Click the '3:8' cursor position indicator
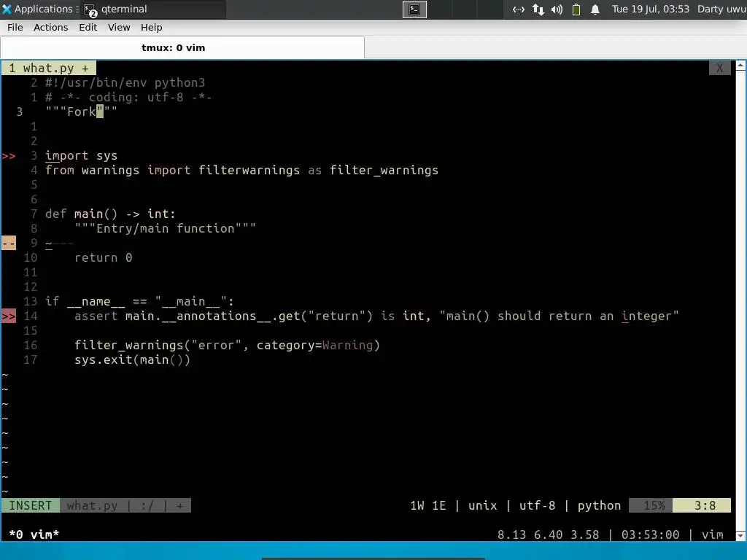747x560 pixels. tap(702, 505)
